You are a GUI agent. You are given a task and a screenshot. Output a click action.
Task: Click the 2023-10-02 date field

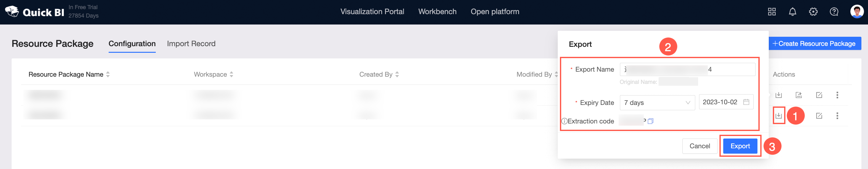click(x=726, y=102)
